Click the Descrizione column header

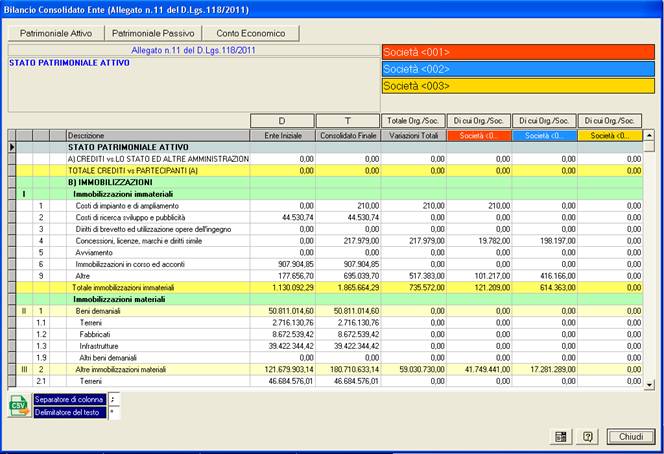[x=158, y=136]
